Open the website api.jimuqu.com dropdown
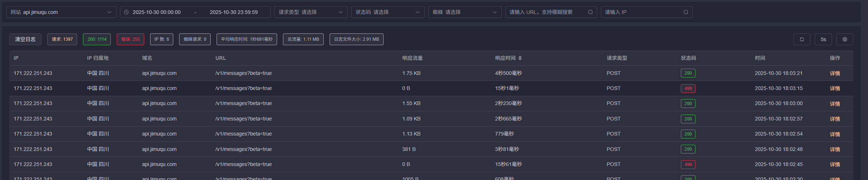This screenshot has height=180, width=868. point(61,12)
